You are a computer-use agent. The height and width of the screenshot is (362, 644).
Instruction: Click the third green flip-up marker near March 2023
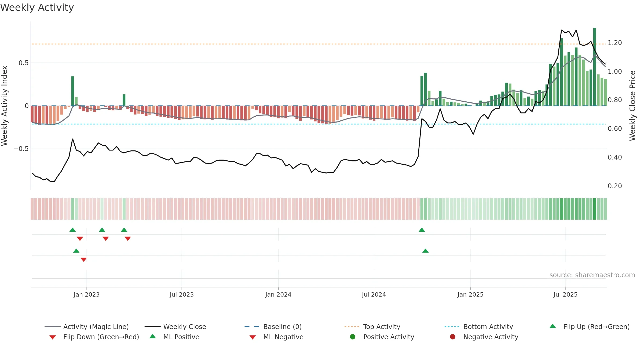[x=124, y=230]
